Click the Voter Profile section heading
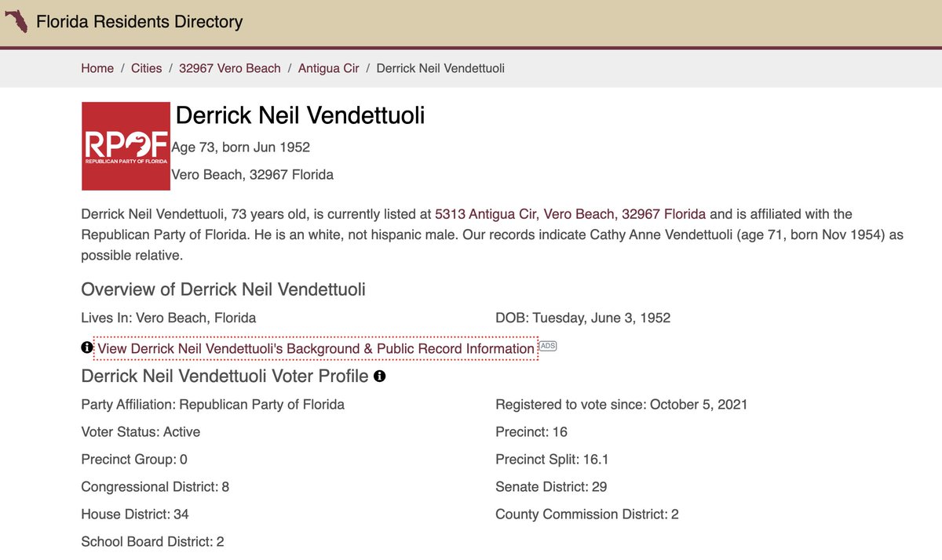 tap(225, 376)
